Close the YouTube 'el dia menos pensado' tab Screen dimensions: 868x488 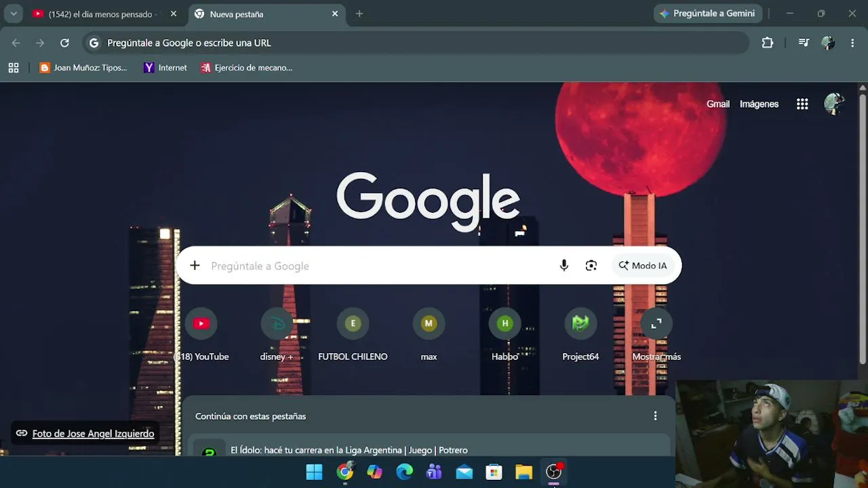[174, 14]
